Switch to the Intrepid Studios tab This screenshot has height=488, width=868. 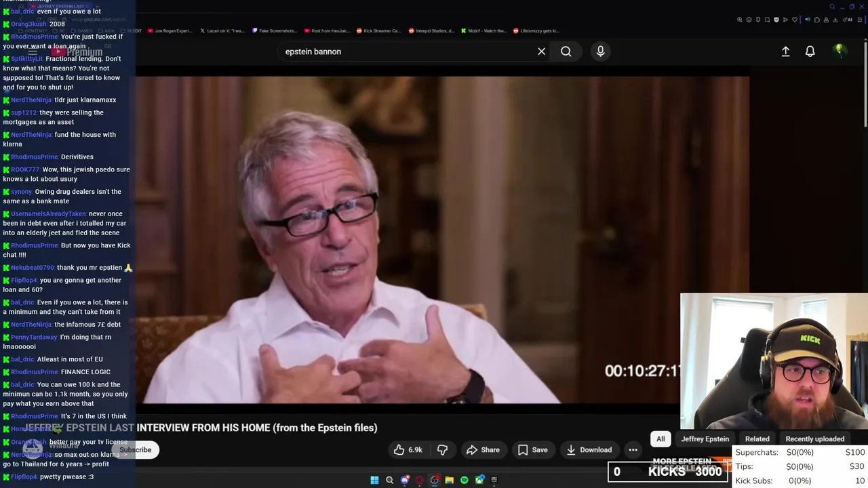tap(431, 30)
